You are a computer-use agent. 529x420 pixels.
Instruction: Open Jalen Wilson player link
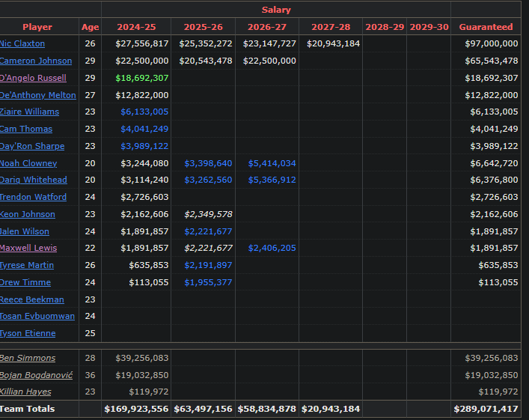click(24, 231)
